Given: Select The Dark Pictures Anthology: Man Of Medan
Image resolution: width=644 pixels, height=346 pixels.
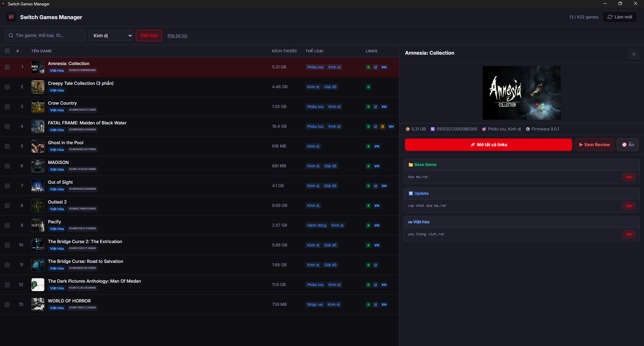Looking at the screenshot, I should (x=94, y=281).
